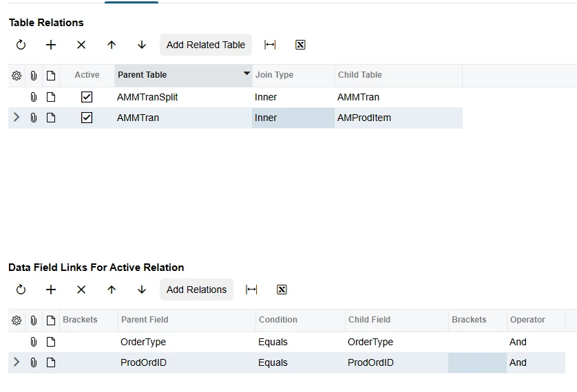
Task: Refresh the Data Field Links grid
Action: click(21, 290)
